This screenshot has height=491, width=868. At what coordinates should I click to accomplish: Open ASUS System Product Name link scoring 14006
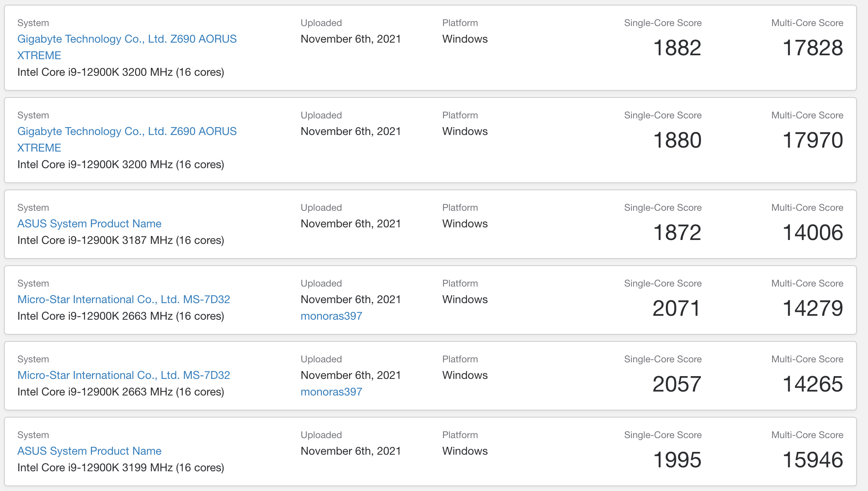pos(89,224)
